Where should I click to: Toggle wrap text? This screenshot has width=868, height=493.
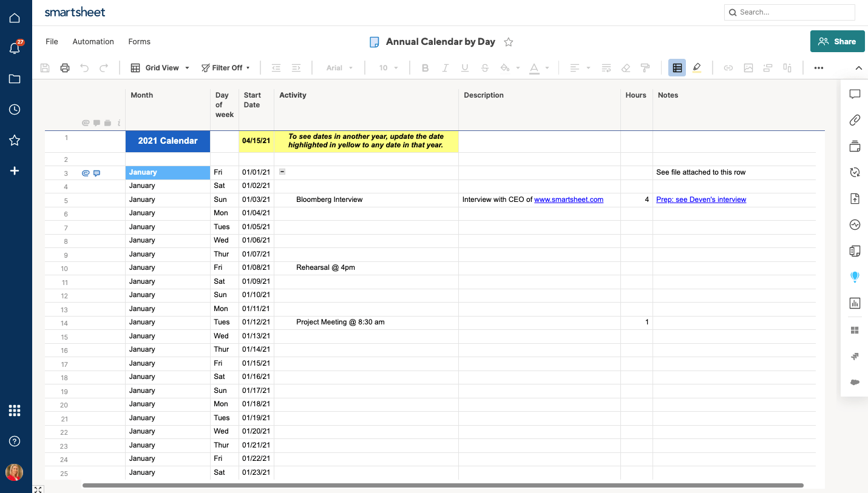pos(606,68)
